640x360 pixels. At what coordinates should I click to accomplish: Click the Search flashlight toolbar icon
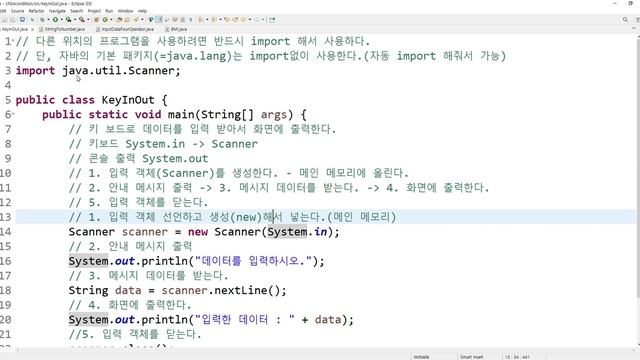click(136, 20)
